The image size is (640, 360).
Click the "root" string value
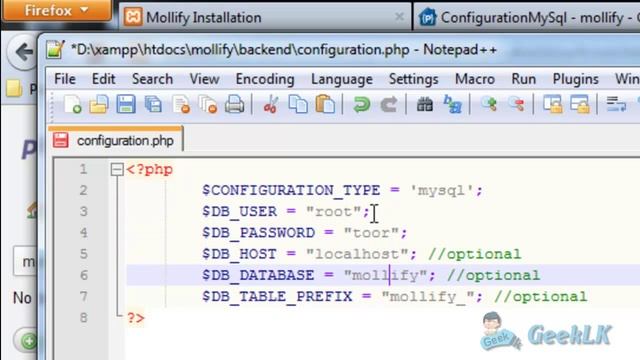(333, 211)
